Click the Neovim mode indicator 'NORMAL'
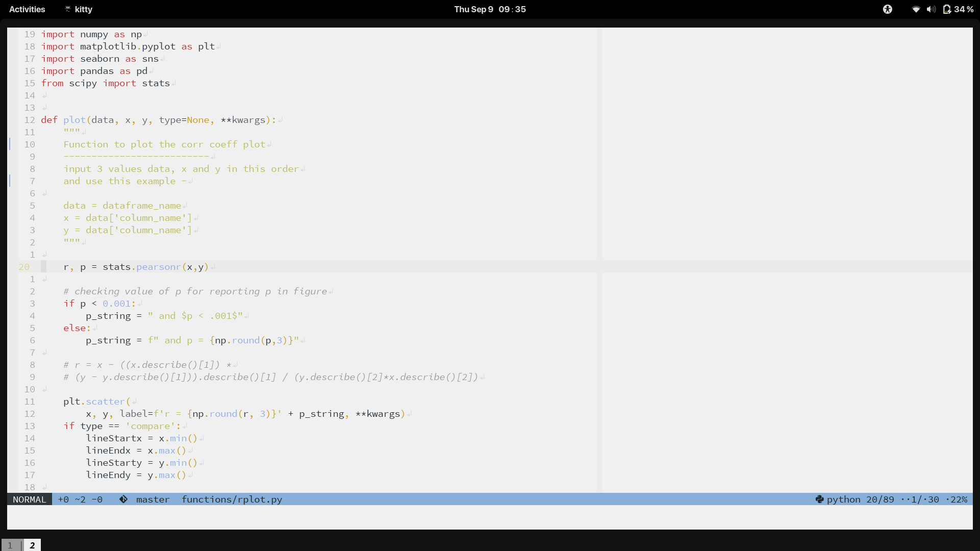The image size is (980, 551). click(28, 499)
